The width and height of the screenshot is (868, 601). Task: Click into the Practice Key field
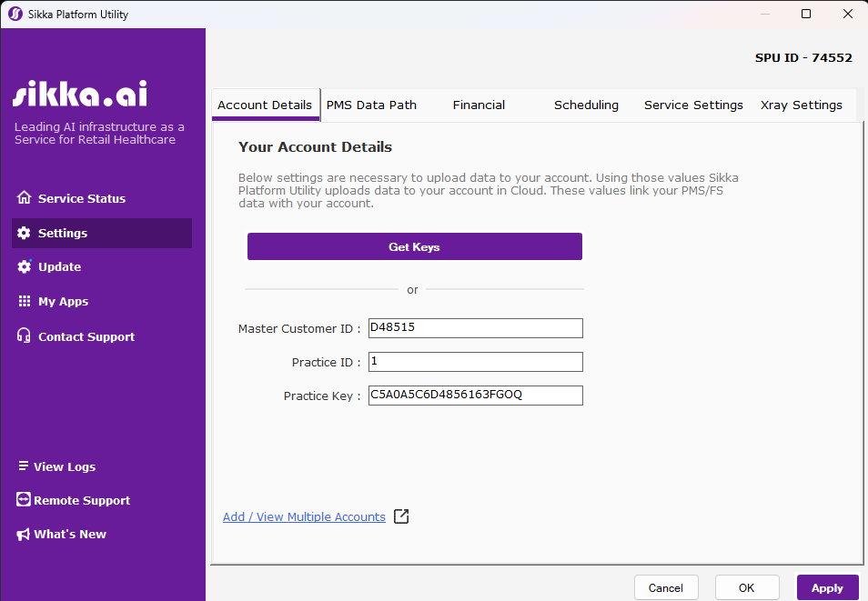point(476,396)
